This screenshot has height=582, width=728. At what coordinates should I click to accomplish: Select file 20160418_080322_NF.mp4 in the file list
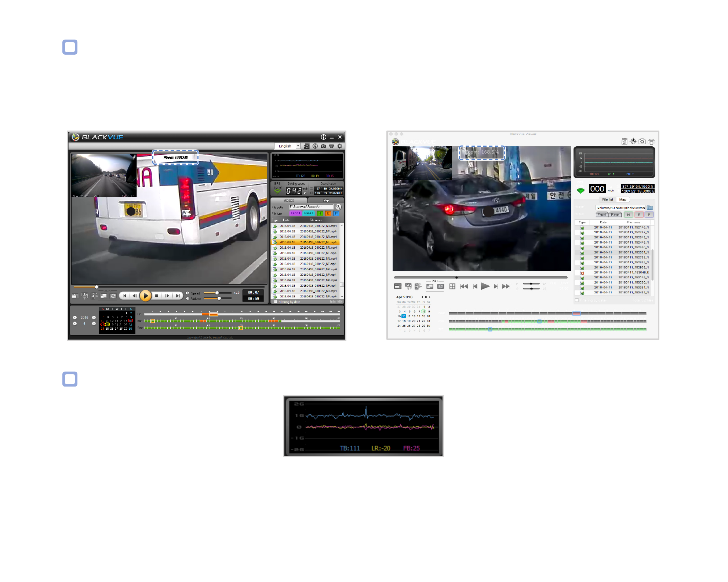(305, 253)
